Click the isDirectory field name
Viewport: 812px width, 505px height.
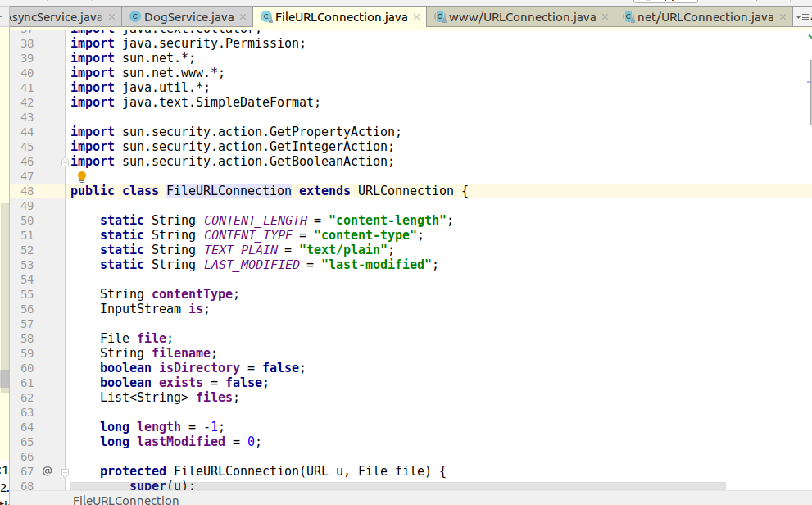tap(199, 368)
